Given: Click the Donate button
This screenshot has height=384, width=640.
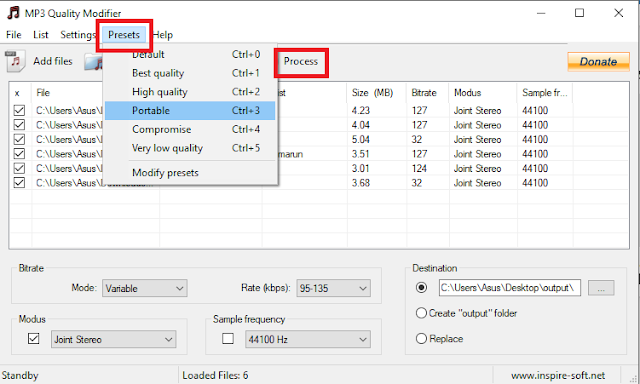Looking at the screenshot, I should 598,62.
